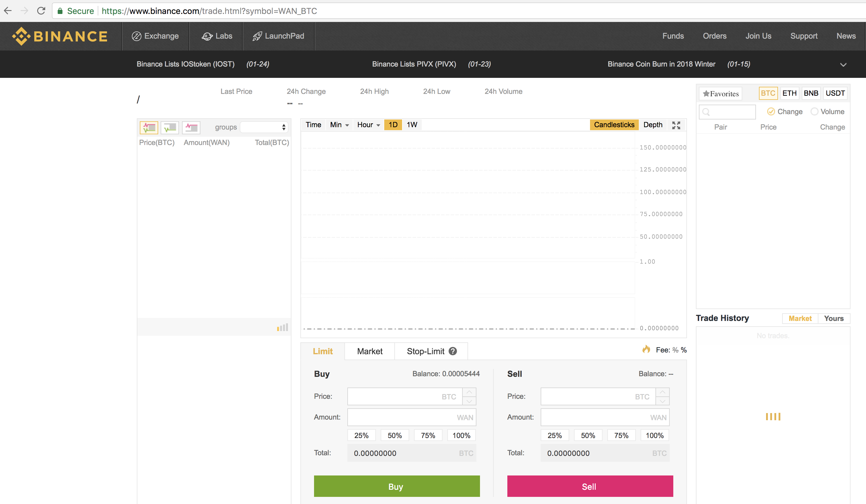Open the LaunchPad menu item

click(x=278, y=36)
